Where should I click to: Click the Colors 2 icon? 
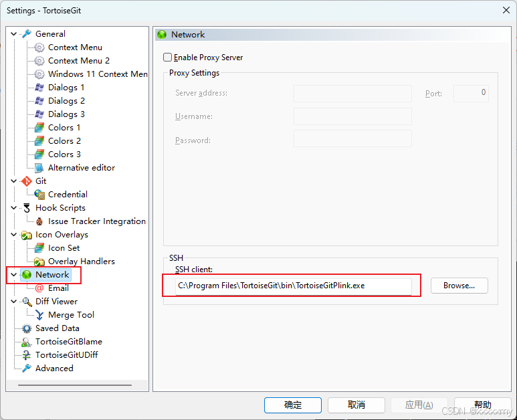point(39,140)
